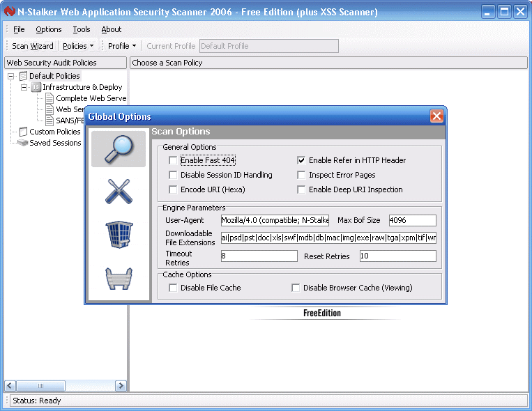This screenshot has height=411, width=532.
Task: Select the wooden fence options icon
Action: [x=119, y=279]
